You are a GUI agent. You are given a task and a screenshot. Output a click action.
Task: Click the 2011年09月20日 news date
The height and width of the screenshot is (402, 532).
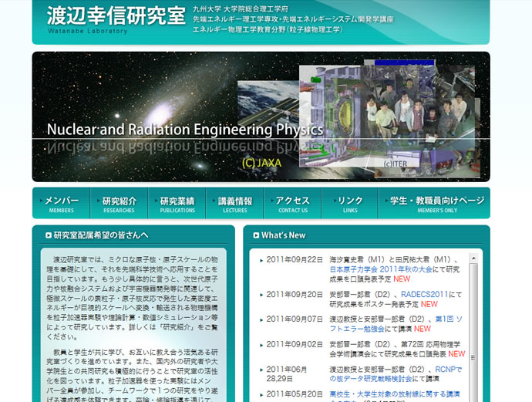click(295, 295)
